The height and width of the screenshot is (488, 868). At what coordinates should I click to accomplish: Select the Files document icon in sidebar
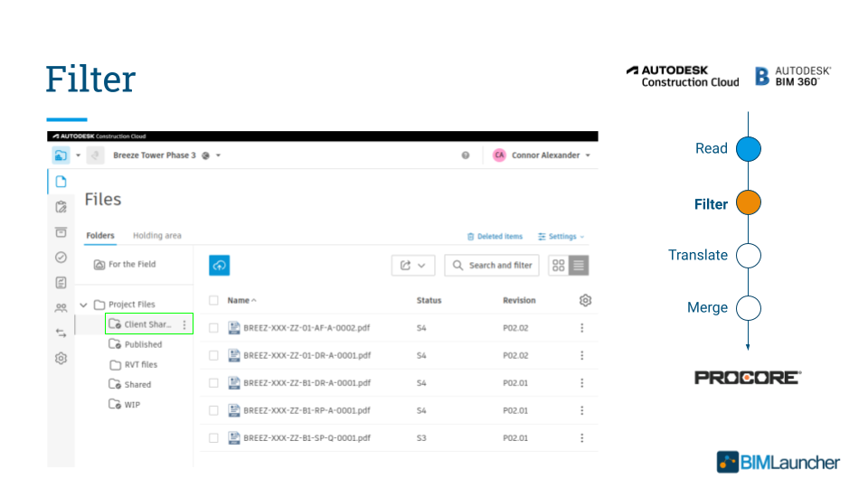(x=61, y=182)
